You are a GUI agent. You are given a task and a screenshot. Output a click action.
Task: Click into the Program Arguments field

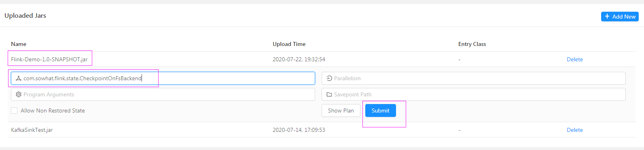pyautogui.click(x=163, y=94)
